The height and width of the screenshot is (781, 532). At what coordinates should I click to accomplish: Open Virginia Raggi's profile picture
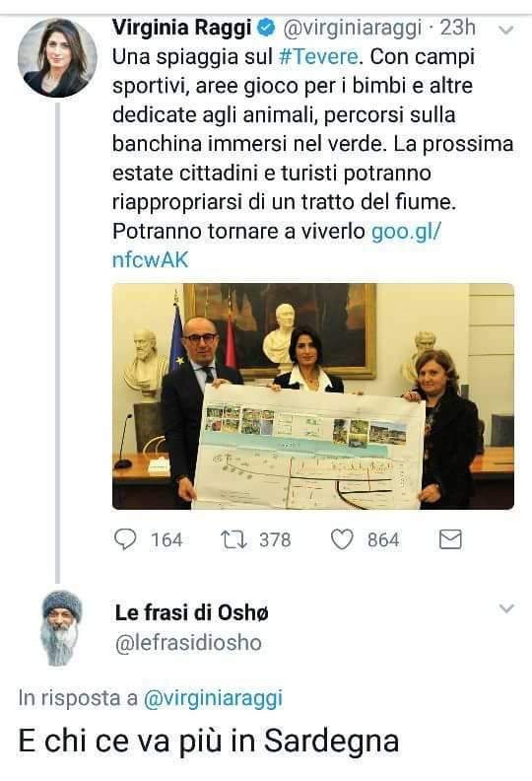57,57
